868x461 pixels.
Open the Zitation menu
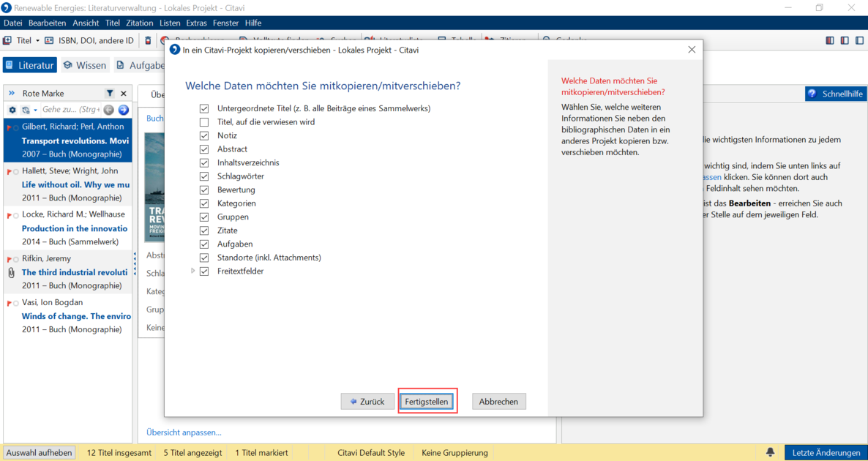[140, 23]
